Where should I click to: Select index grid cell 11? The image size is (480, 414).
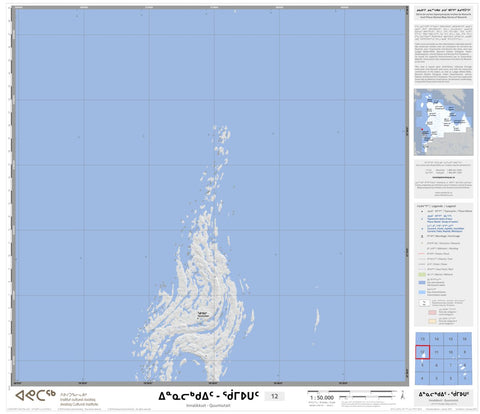point(436,352)
